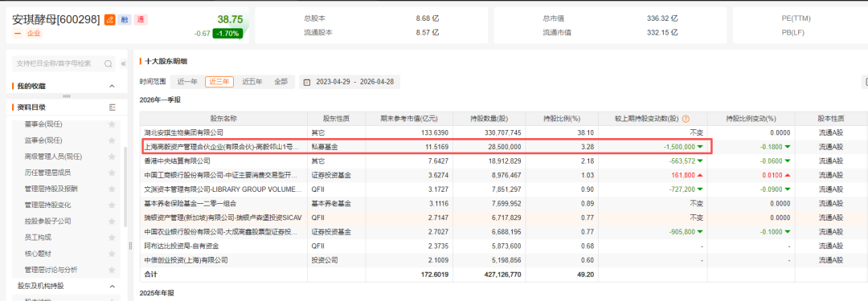Open 管理层持股变化 in the catalog

tap(47, 205)
